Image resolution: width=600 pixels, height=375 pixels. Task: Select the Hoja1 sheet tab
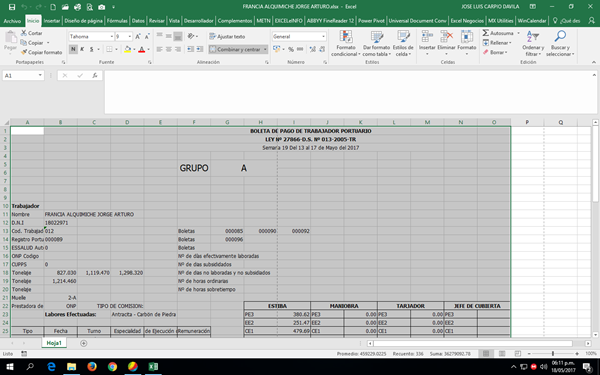pyautogui.click(x=54, y=343)
